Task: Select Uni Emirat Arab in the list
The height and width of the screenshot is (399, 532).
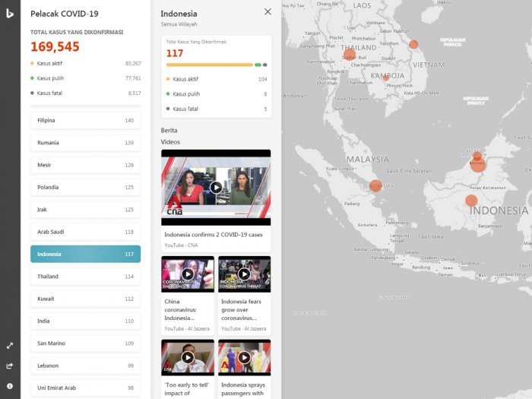Action: coord(85,388)
